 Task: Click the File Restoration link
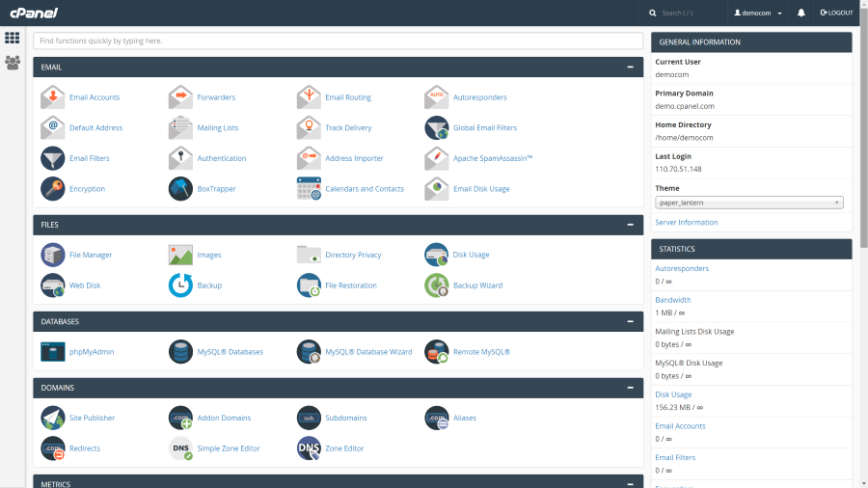click(x=351, y=285)
